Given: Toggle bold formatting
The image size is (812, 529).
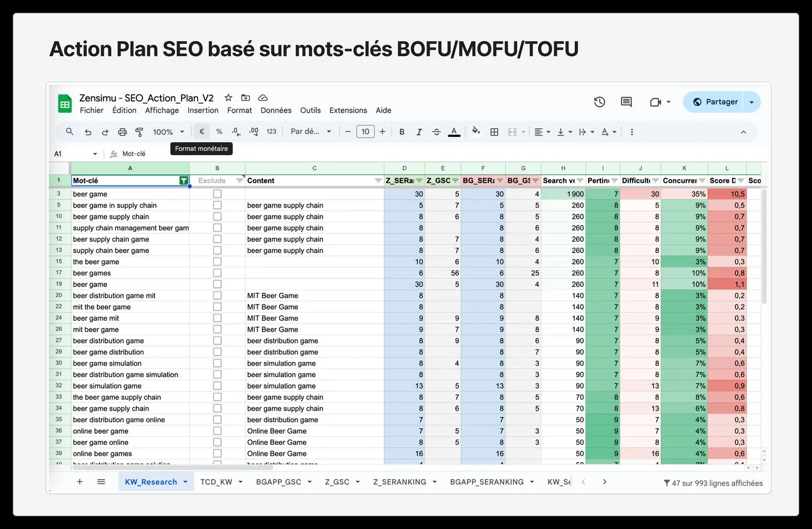Looking at the screenshot, I should [402, 132].
